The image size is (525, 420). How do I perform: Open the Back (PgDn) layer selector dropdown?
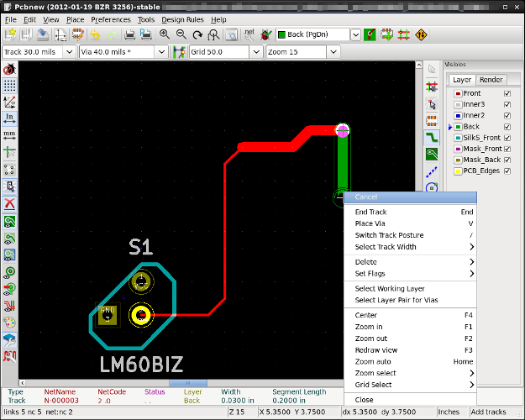point(356,34)
